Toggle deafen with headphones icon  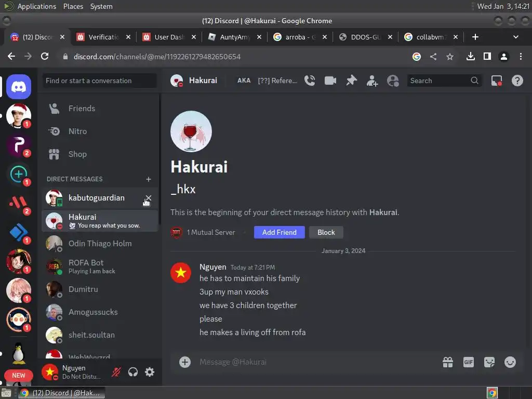(133, 372)
